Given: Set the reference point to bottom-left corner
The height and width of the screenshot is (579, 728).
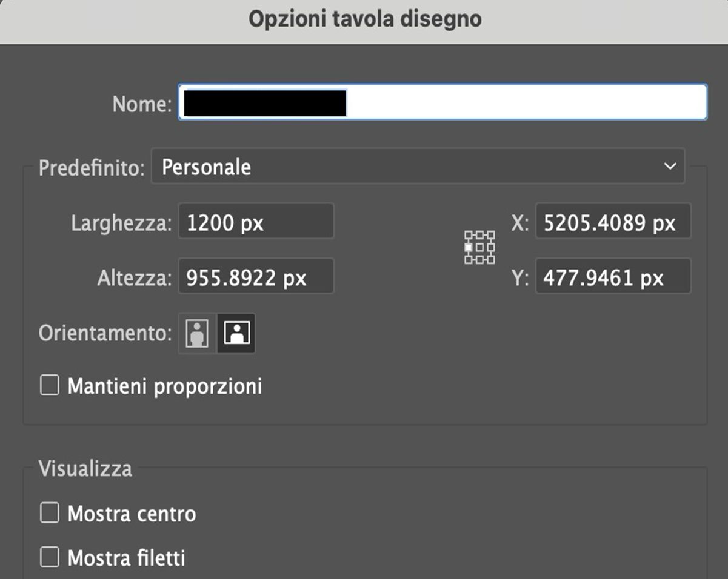Looking at the screenshot, I should point(469,259).
